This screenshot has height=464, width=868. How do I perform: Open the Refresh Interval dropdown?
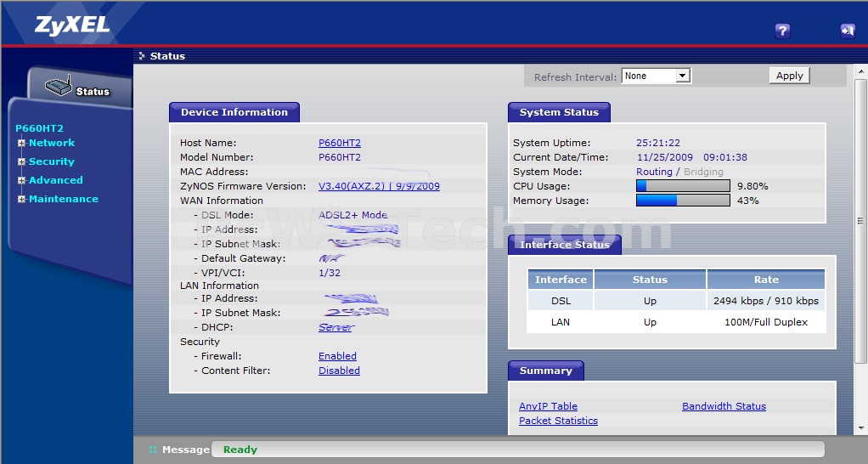(657, 76)
